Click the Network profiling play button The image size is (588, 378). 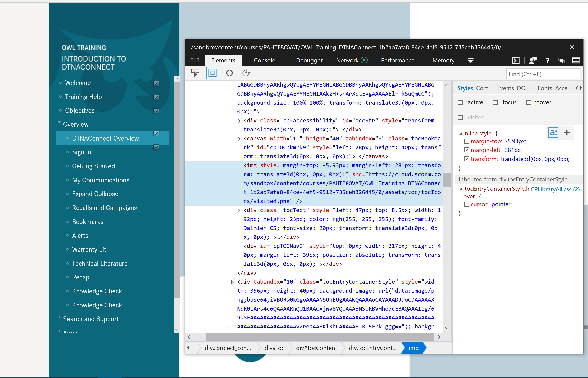[x=364, y=60]
